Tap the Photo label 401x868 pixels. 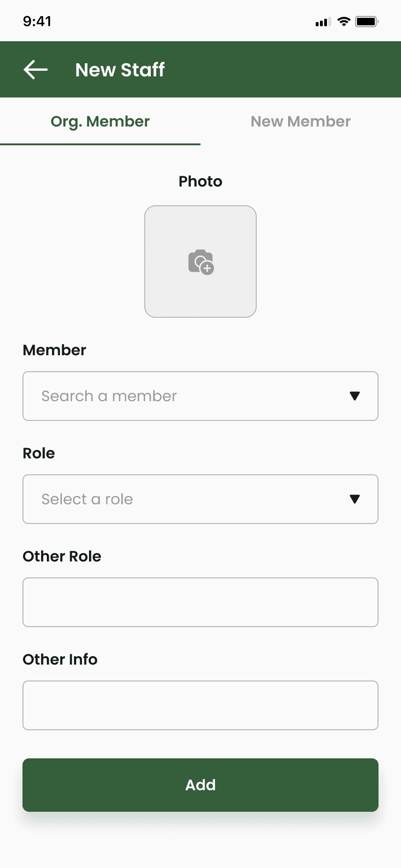point(200,181)
